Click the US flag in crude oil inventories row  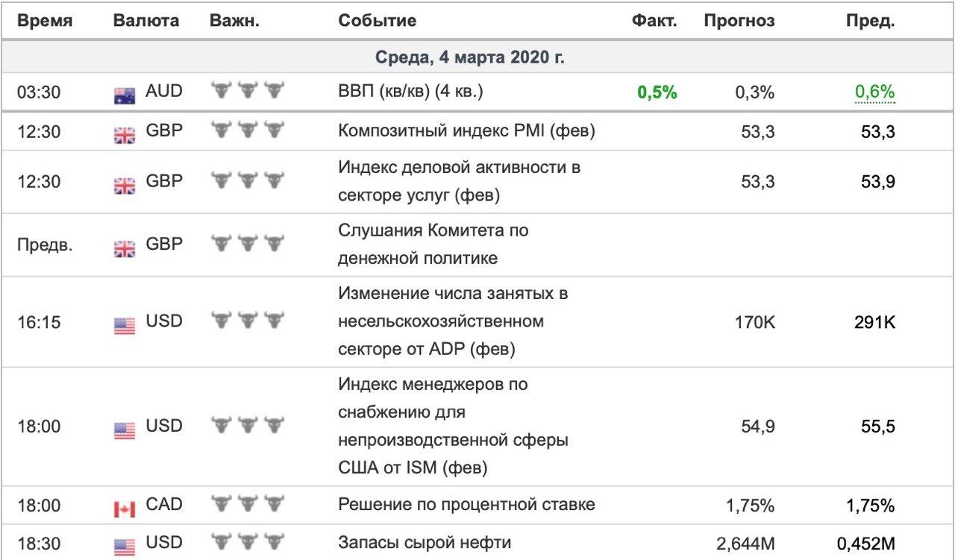[125, 547]
